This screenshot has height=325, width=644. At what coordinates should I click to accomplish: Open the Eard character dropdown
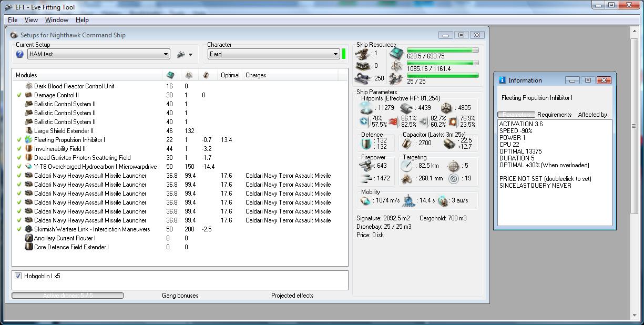tap(335, 54)
